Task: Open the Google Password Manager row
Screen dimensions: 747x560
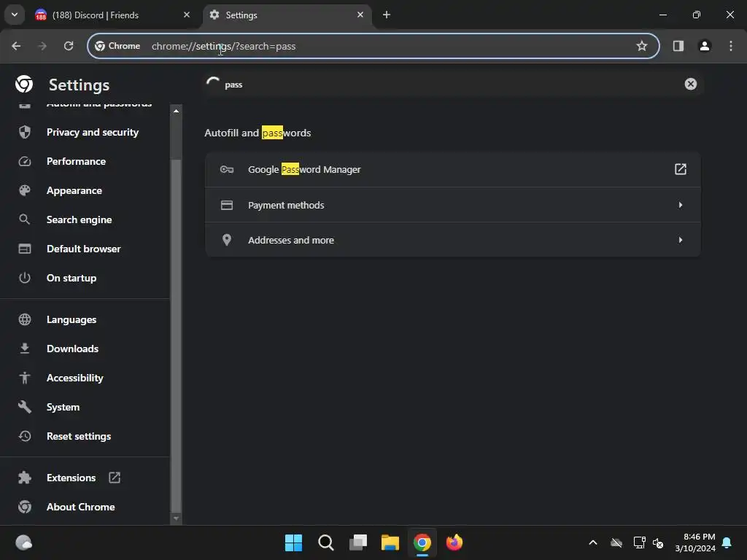Action: 452,169
